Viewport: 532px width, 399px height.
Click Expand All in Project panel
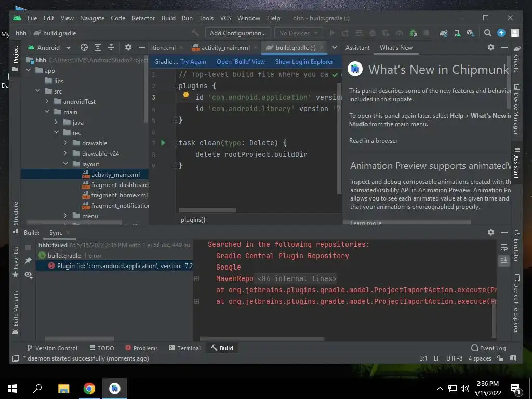click(98, 47)
